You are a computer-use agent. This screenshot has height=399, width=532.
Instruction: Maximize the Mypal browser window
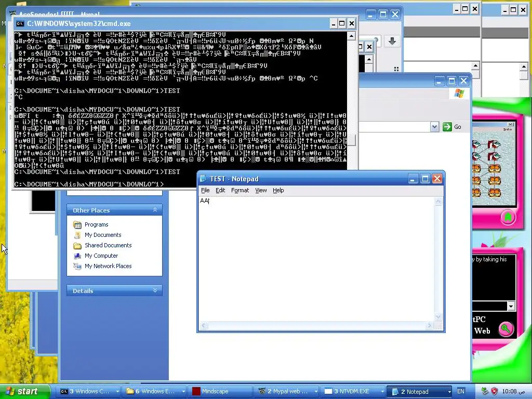coord(383,14)
